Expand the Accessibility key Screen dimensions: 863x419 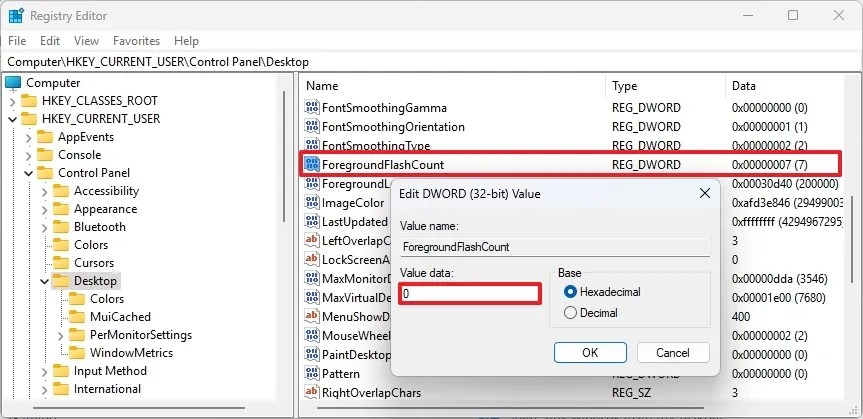point(45,192)
